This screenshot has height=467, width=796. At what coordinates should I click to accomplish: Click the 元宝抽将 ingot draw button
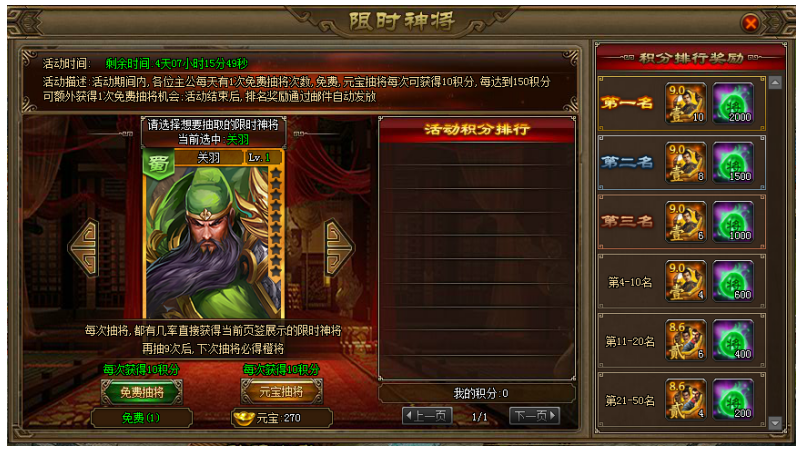click(x=281, y=392)
